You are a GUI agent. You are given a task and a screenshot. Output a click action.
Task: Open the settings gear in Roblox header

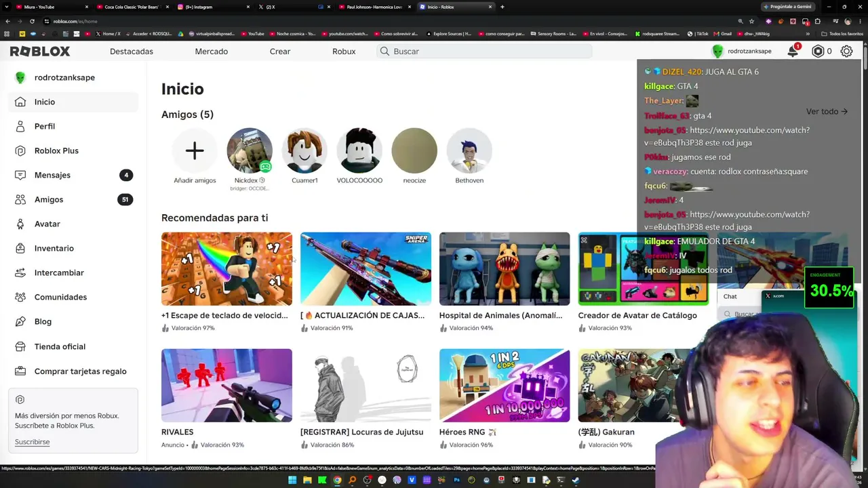(x=846, y=52)
